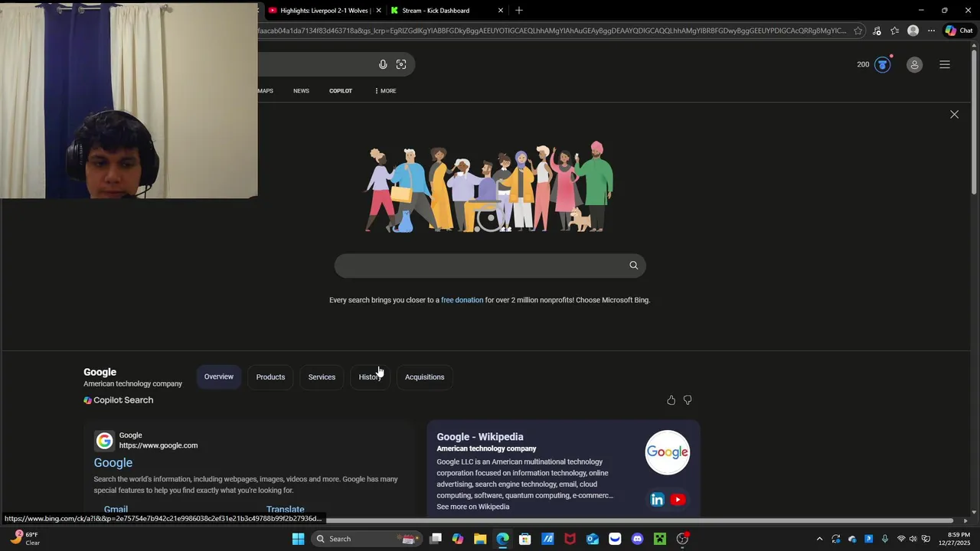The width and height of the screenshot is (980, 551).
Task: Open McAfee from taskbar
Action: [570, 539]
